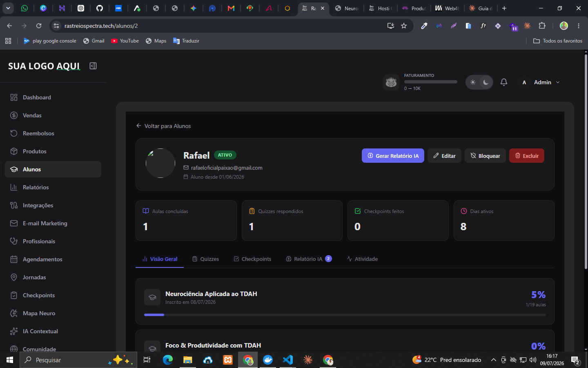Go to Reembolsos in the sidebar
Screen dimensions: 588x368
click(x=53, y=133)
